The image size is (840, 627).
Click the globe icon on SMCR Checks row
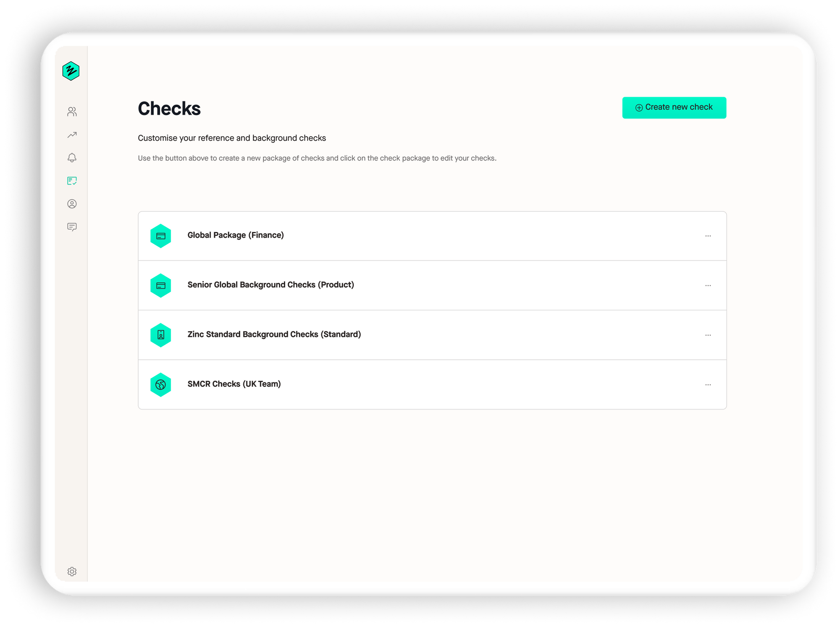click(x=160, y=384)
